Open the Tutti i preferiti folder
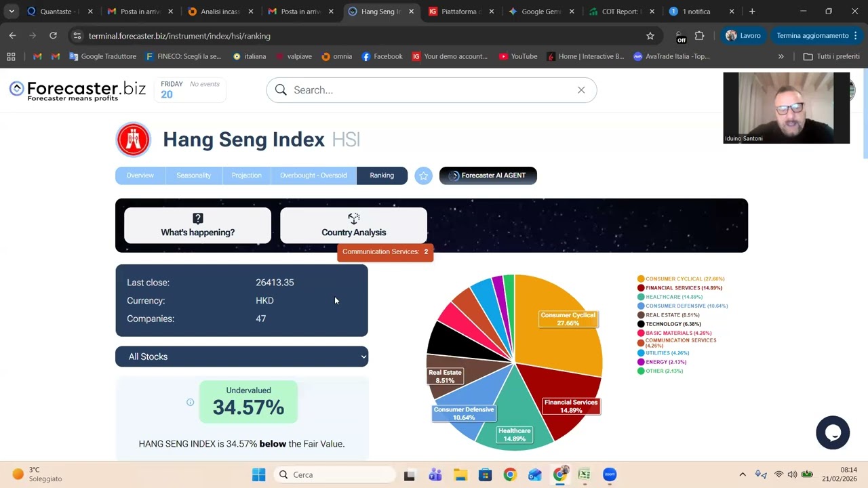The width and height of the screenshot is (868, 488). pyautogui.click(x=831, y=56)
